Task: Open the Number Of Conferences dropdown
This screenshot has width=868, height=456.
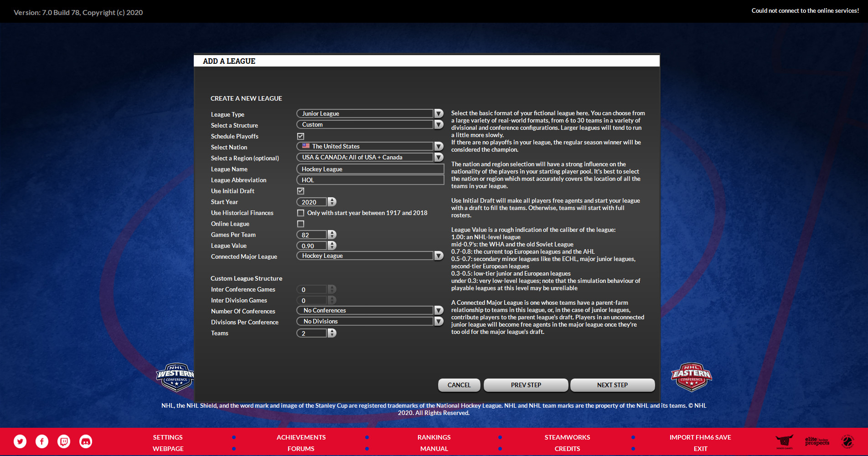Action: (438, 310)
